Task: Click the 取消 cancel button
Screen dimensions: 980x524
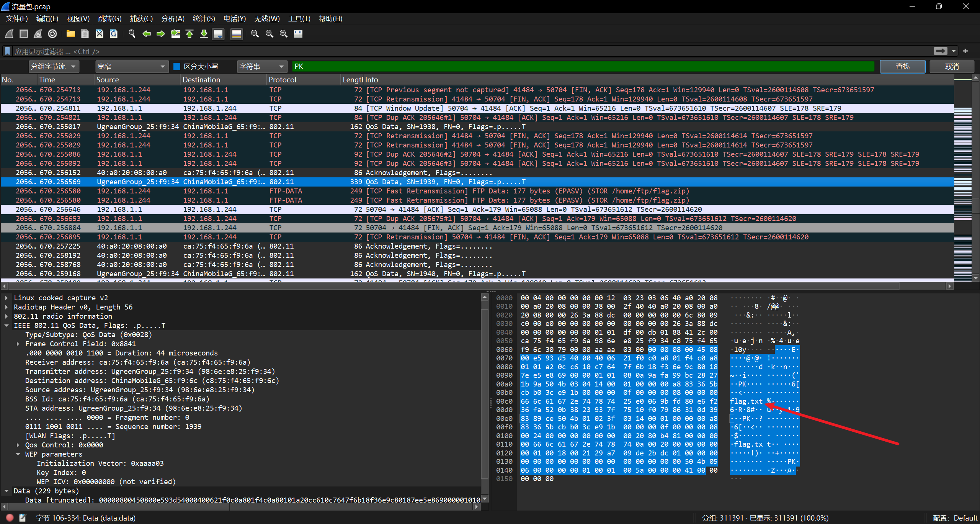Action: coord(952,67)
